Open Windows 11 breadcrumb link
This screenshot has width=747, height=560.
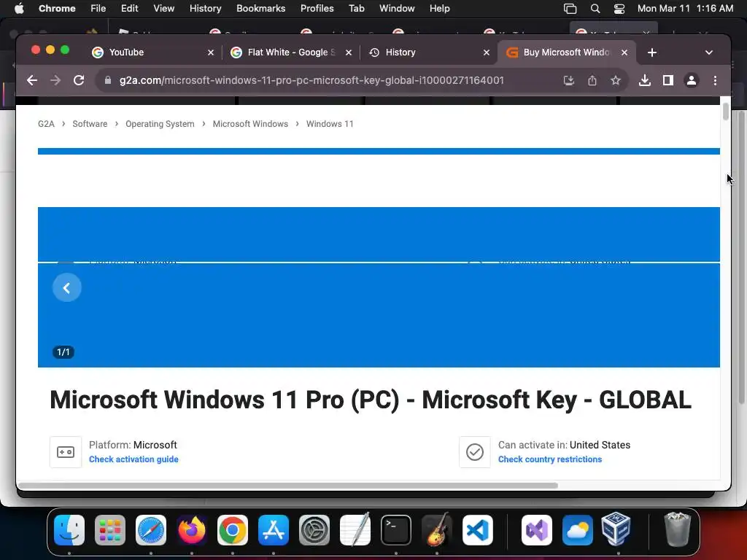tap(330, 124)
